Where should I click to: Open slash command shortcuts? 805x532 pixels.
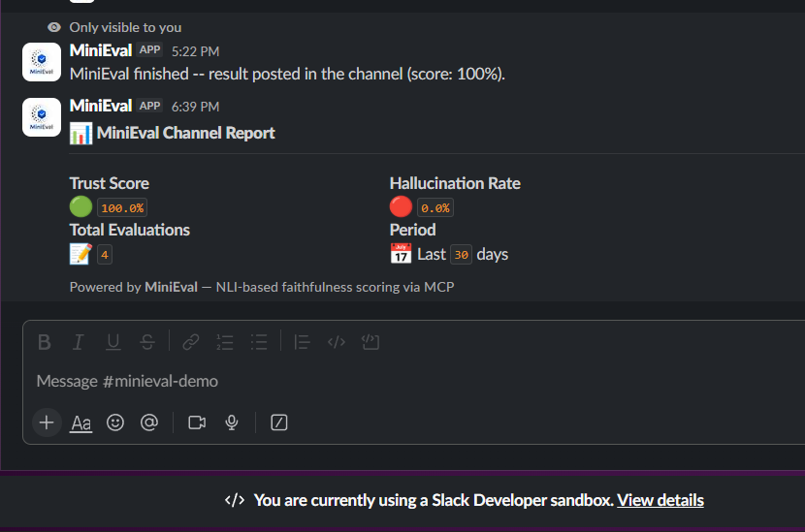(278, 422)
